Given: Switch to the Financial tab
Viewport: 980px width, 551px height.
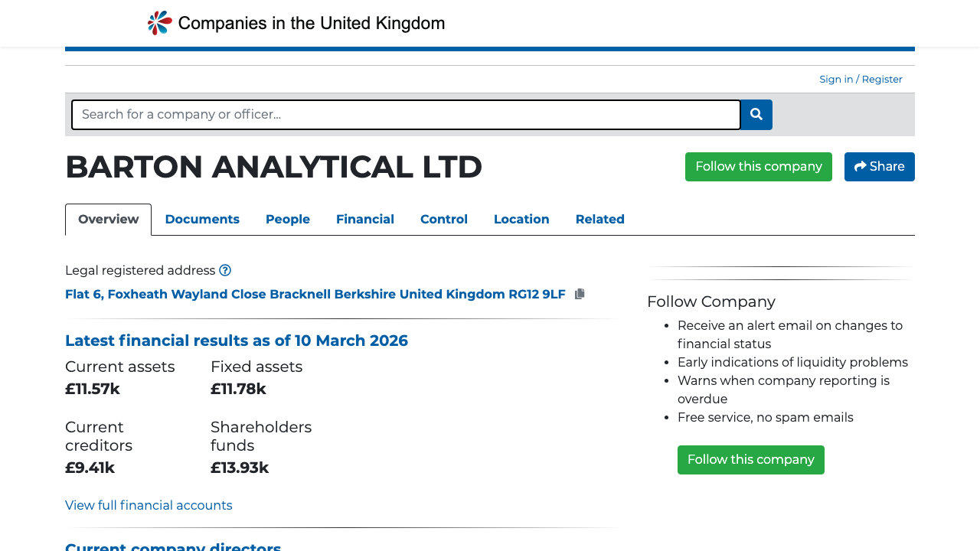Looking at the screenshot, I should click(365, 220).
